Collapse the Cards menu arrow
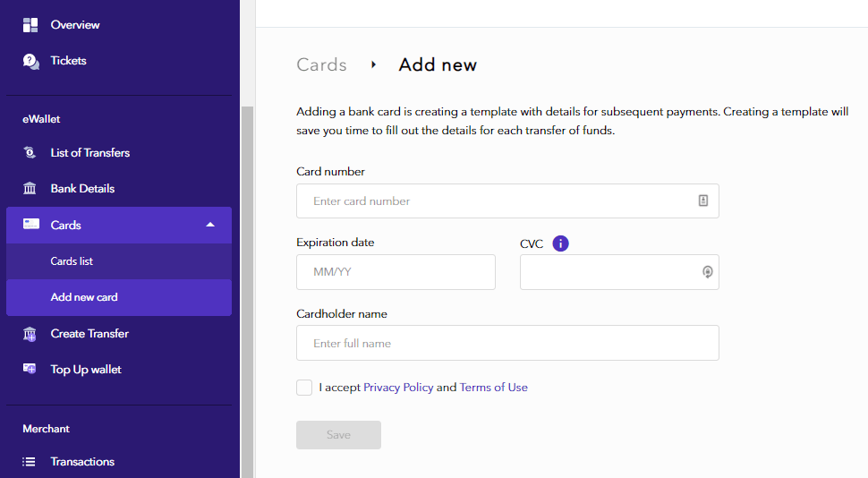Image resolution: width=868 pixels, height=478 pixels. 210,225
